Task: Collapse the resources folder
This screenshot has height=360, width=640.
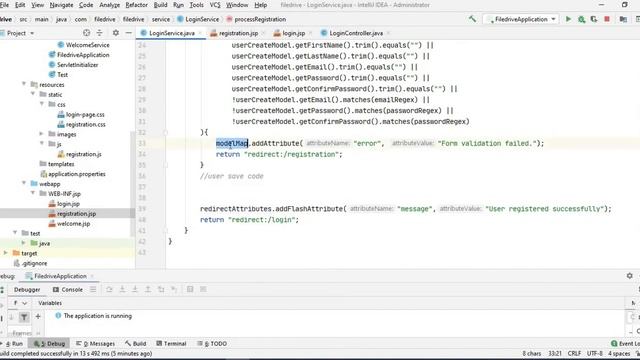Action: (x=24, y=84)
